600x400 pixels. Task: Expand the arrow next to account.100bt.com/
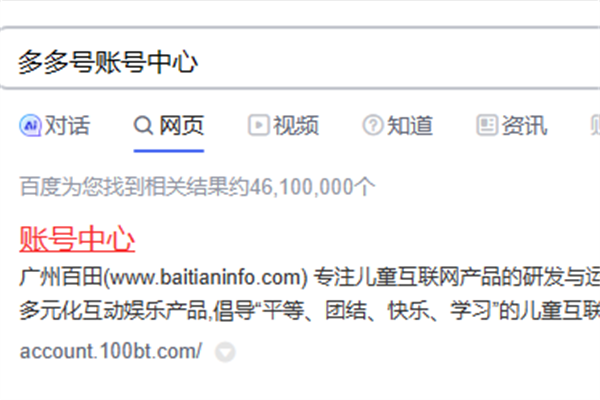coord(225,352)
